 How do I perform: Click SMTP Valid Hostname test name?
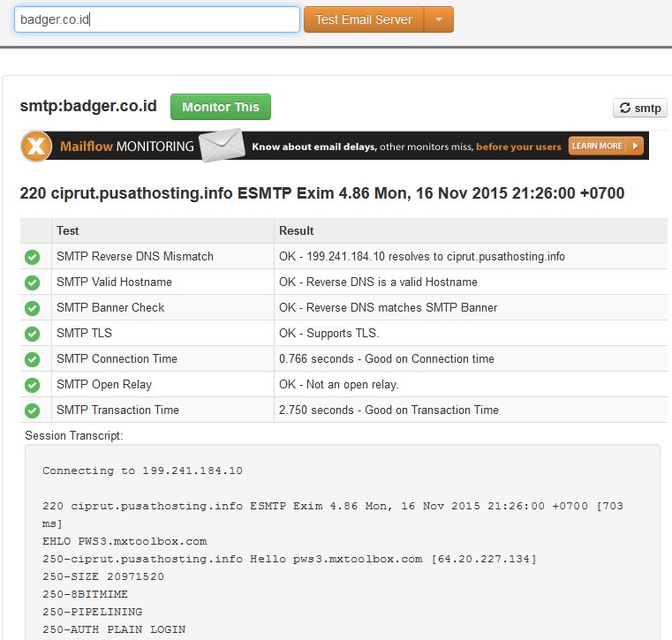pos(114,282)
